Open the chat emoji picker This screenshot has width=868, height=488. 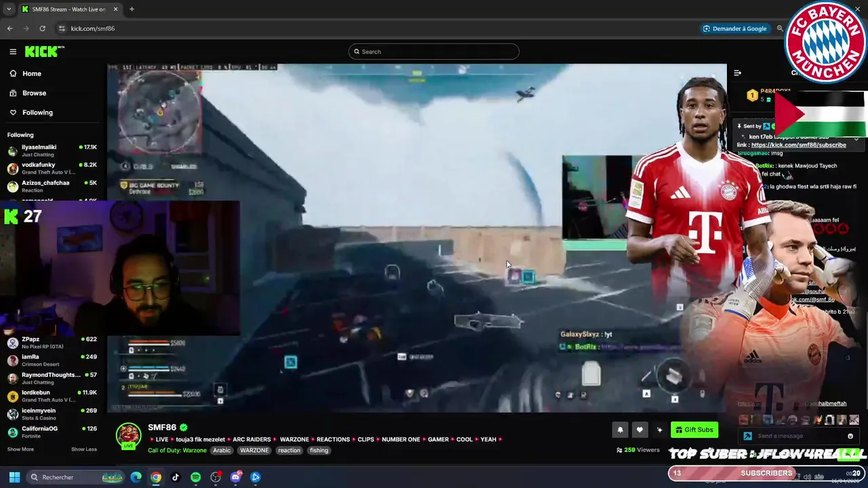coord(850,436)
